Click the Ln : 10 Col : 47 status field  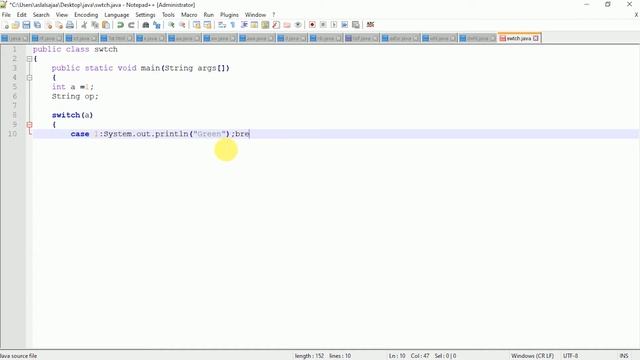click(409, 356)
